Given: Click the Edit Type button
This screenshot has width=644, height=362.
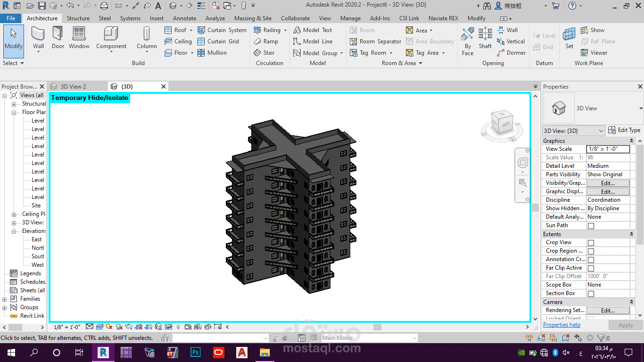Looking at the screenshot, I should coord(624,130).
